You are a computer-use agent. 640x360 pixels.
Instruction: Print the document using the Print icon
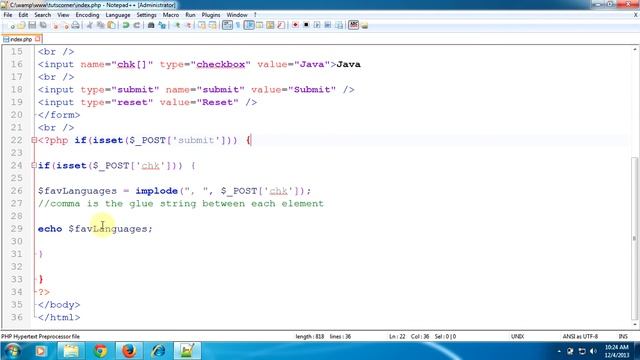tap(76, 25)
